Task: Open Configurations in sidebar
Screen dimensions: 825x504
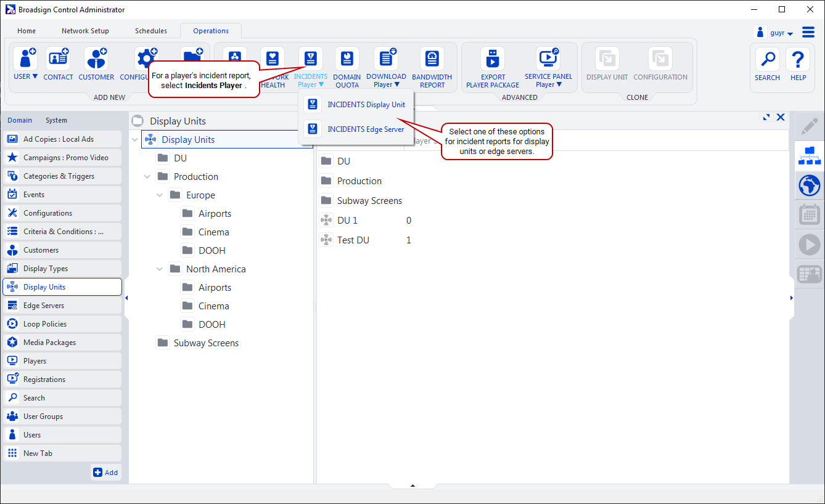Action: coord(62,213)
